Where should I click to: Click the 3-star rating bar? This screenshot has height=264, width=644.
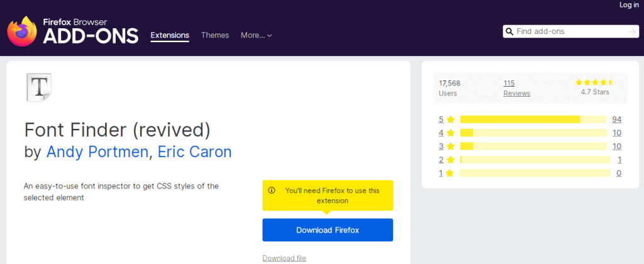tap(533, 146)
